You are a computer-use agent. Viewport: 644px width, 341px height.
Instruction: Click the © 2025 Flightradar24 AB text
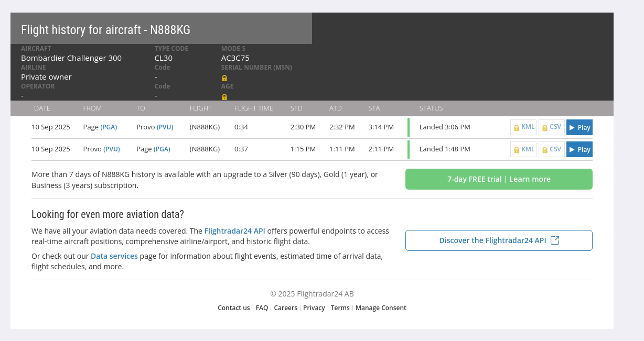click(312, 294)
